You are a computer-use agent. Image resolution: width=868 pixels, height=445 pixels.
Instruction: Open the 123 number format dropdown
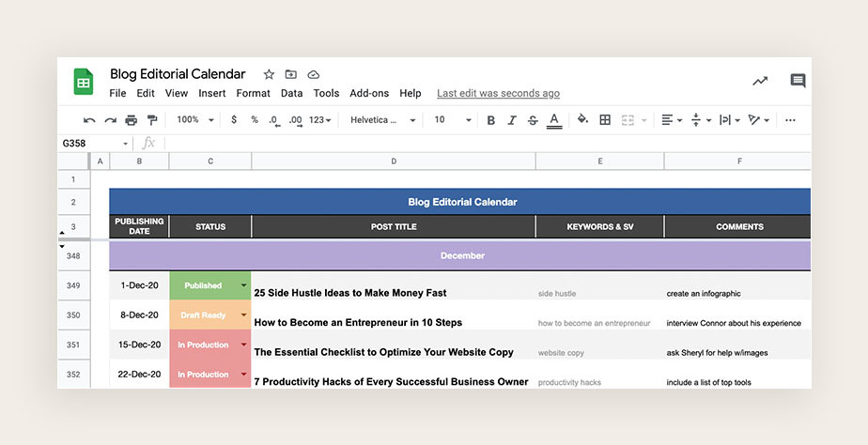320,119
